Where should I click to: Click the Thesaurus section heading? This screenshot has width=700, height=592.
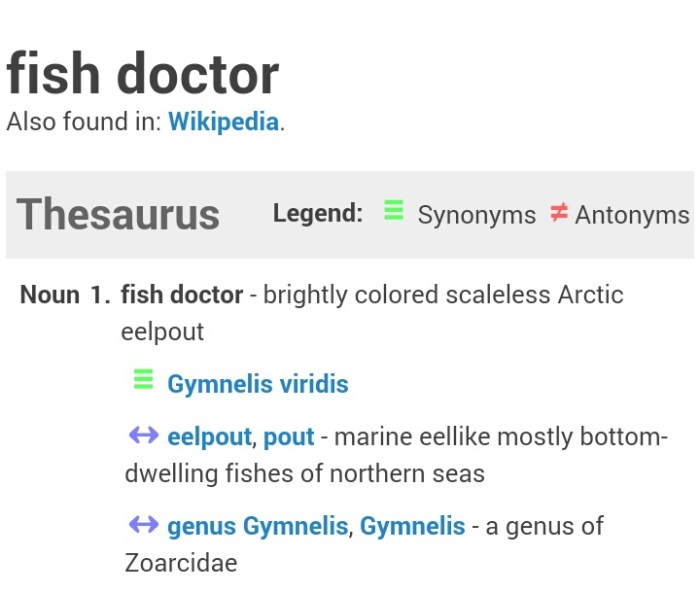tap(118, 214)
